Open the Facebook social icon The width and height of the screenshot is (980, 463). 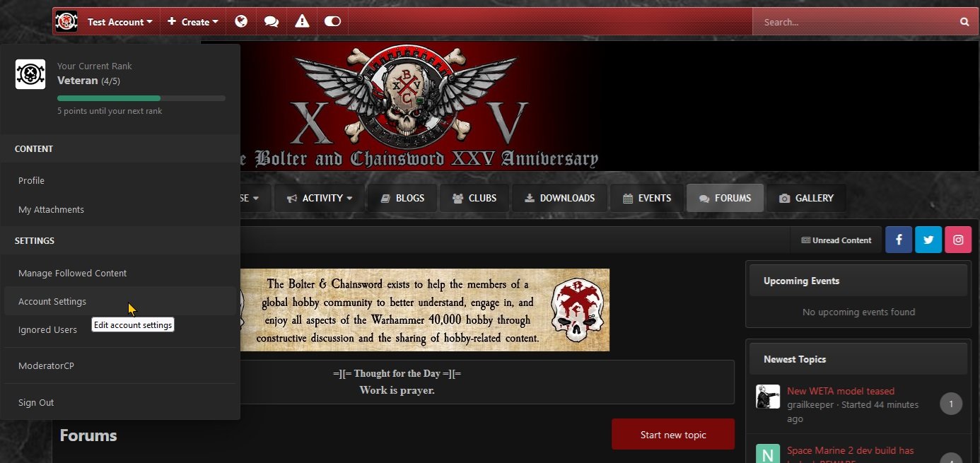[899, 240]
